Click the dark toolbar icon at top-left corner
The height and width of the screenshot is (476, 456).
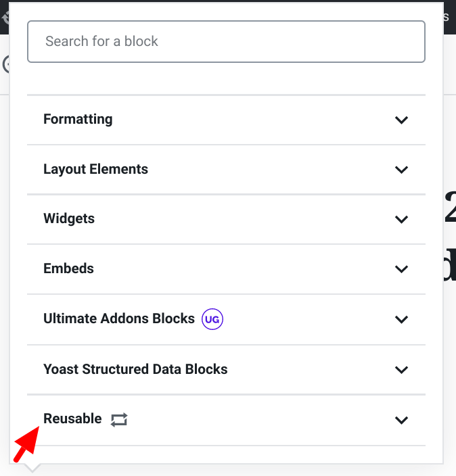[x=5, y=18]
